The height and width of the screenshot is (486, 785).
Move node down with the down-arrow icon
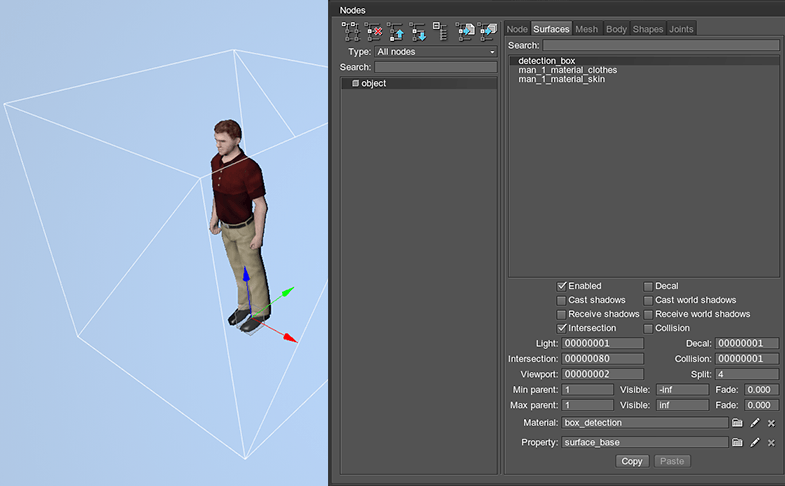[x=418, y=31]
